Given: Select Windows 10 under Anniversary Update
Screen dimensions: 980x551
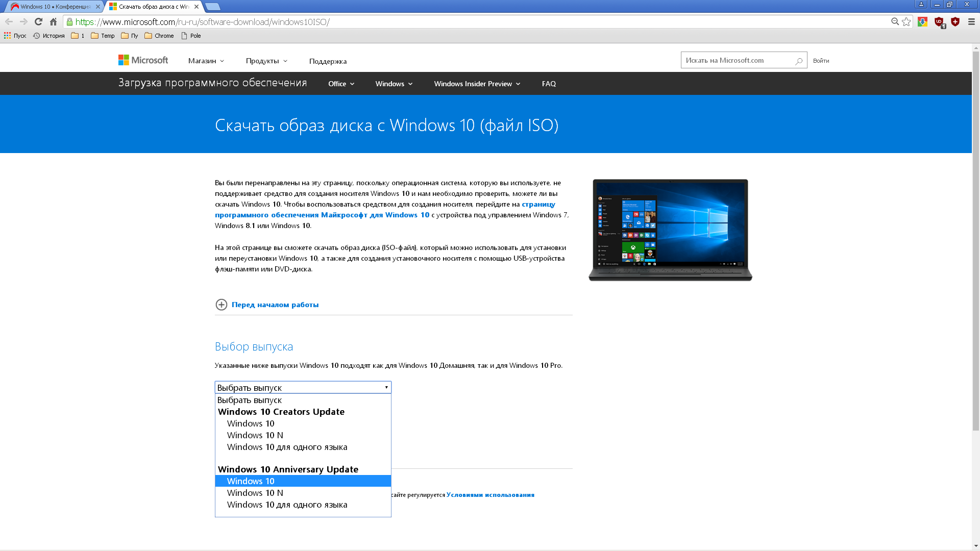Looking at the screenshot, I should tap(251, 481).
